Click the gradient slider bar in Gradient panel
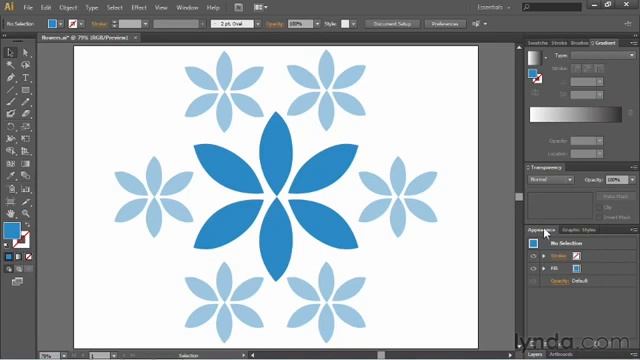Viewport: 640px width, 360px height. pos(576,114)
